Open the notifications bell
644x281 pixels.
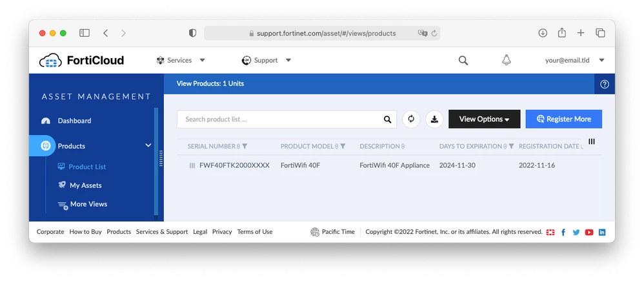(507, 60)
